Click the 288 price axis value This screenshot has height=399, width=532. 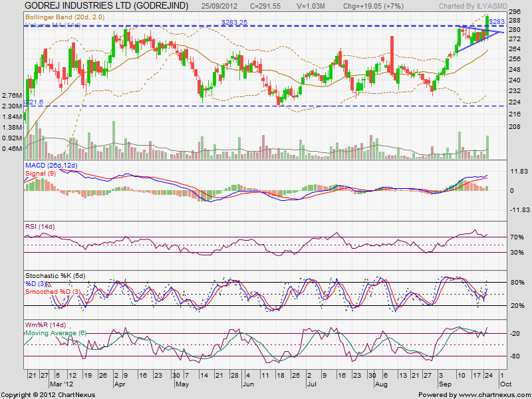[x=516, y=20]
